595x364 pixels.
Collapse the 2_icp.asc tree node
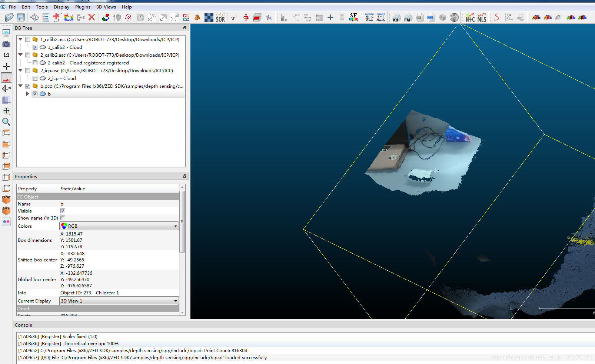point(20,70)
